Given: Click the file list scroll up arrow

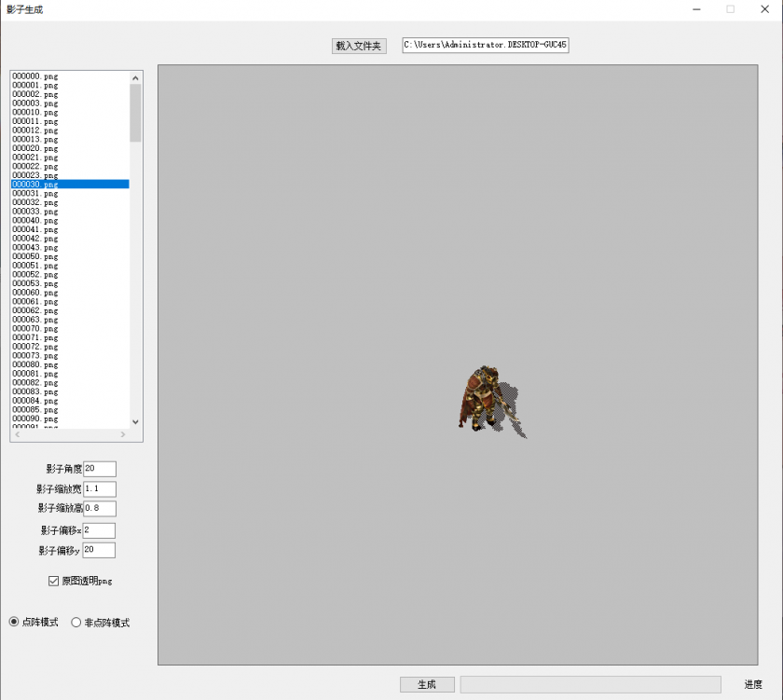Looking at the screenshot, I should pyautogui.click(x=135, y=77).
